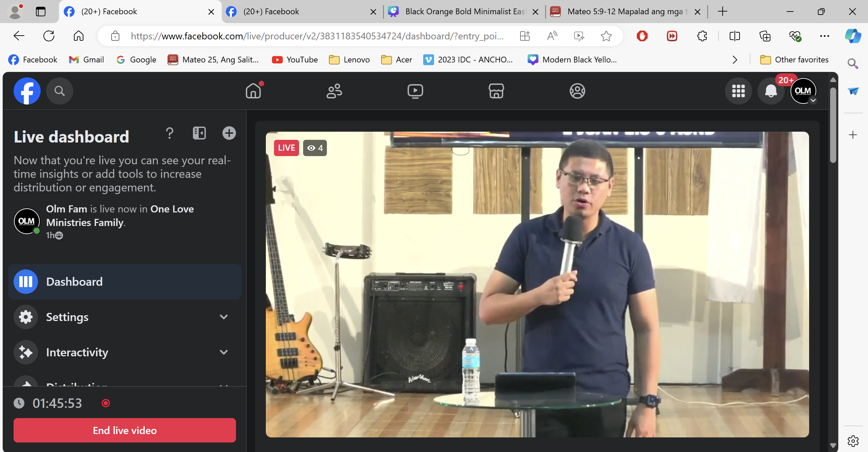Viewport: 868px width, 452px height.
Task: Open the Marketplace icon in top navigation
Action: tap(496, 91)
